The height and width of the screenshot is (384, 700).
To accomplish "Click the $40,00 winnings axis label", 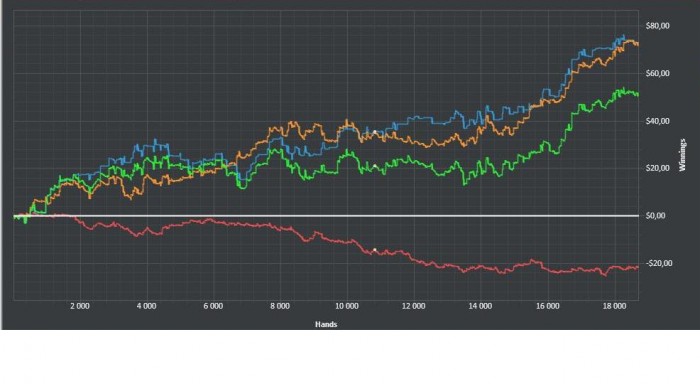I will [x=657, y=121].
